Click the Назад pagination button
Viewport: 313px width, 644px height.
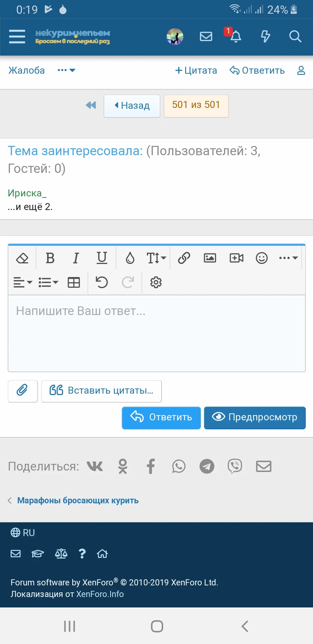(x=132, y=106)
